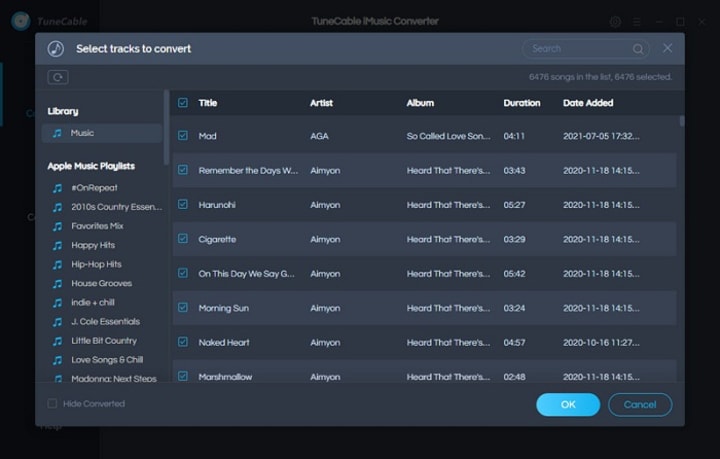Select the Madonna: Next Steps playlist
This screenshot has height=459, width=720.
(x=114, y=379)
